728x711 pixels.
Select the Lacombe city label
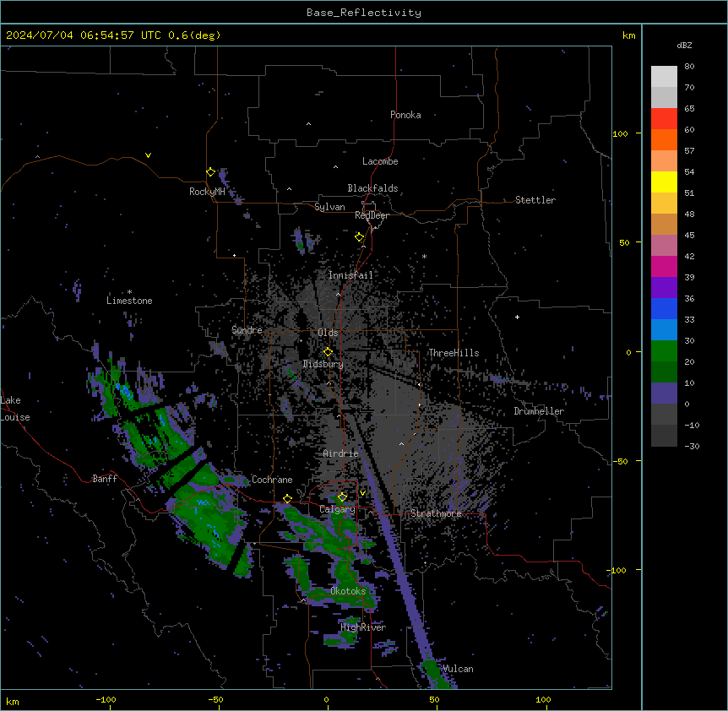tap(380, 161)
